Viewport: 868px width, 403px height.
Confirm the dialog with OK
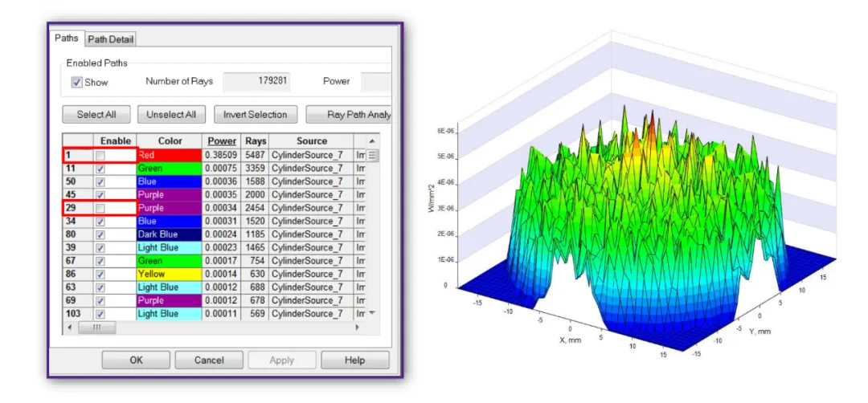coord(136,360)
